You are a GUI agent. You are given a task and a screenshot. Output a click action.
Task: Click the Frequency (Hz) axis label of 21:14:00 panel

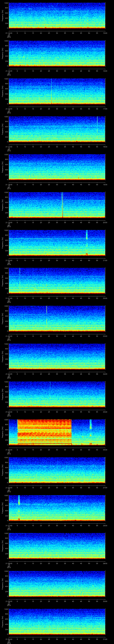(x=3, y=16)
